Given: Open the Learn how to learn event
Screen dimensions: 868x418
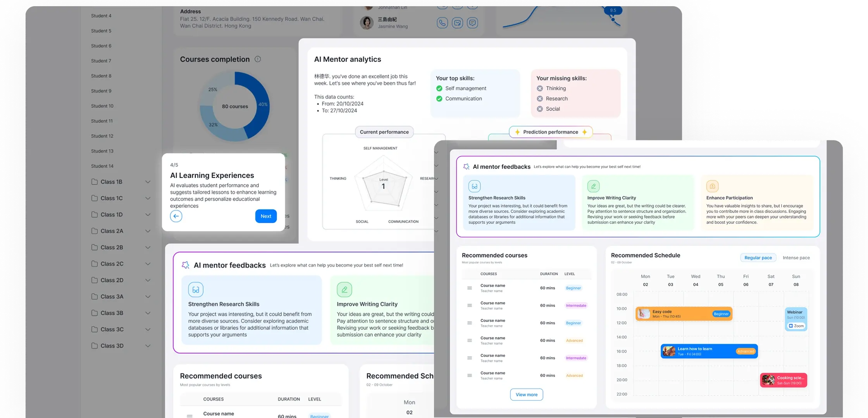Looking at the screenshot, I should pyautogui.click(x=709, y=351).
